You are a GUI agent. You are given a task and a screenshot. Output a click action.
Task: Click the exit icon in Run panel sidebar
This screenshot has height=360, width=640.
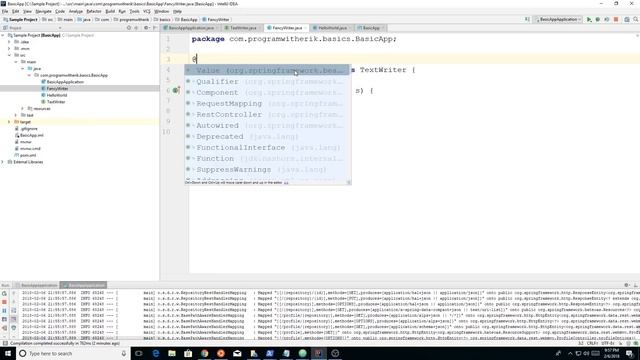(4, 328)
